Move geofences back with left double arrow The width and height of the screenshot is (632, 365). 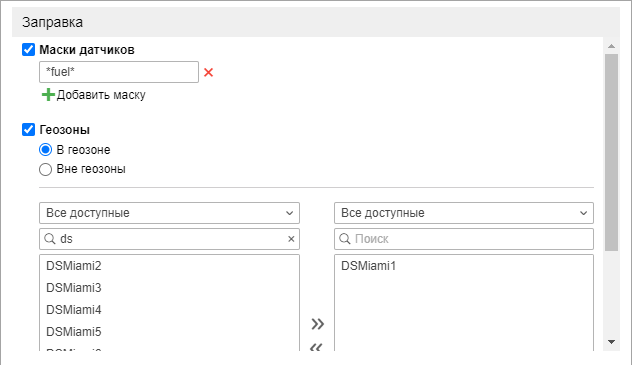click(317, 347)
